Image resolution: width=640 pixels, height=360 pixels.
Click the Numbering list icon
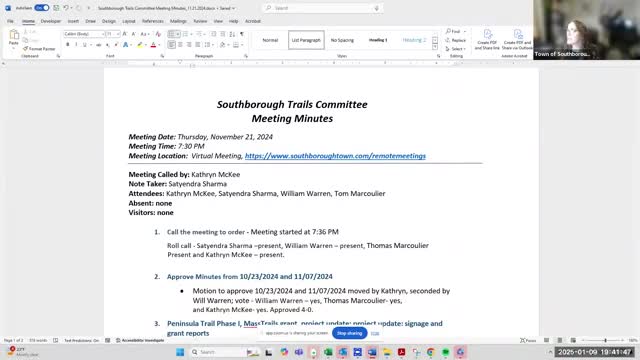click(185, 34)
